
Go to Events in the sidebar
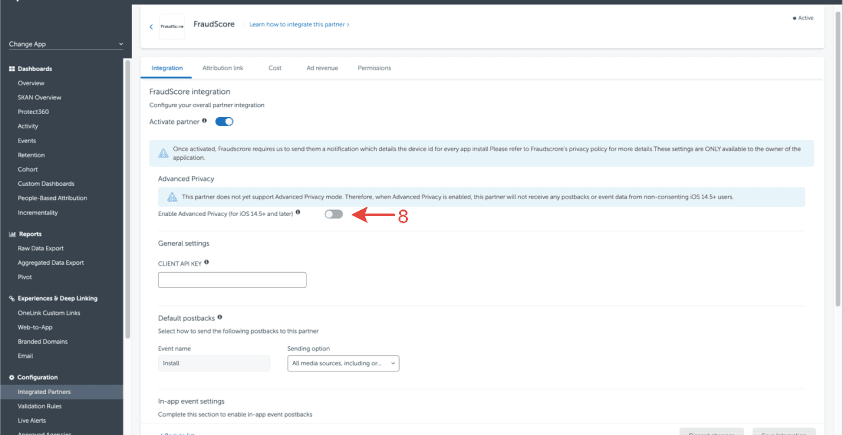27,141
